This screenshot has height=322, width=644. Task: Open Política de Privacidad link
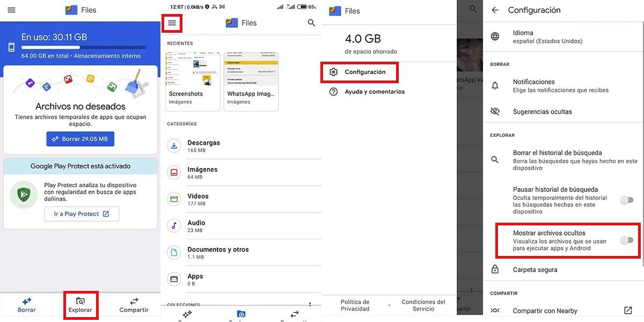click(x=356, y=304)
